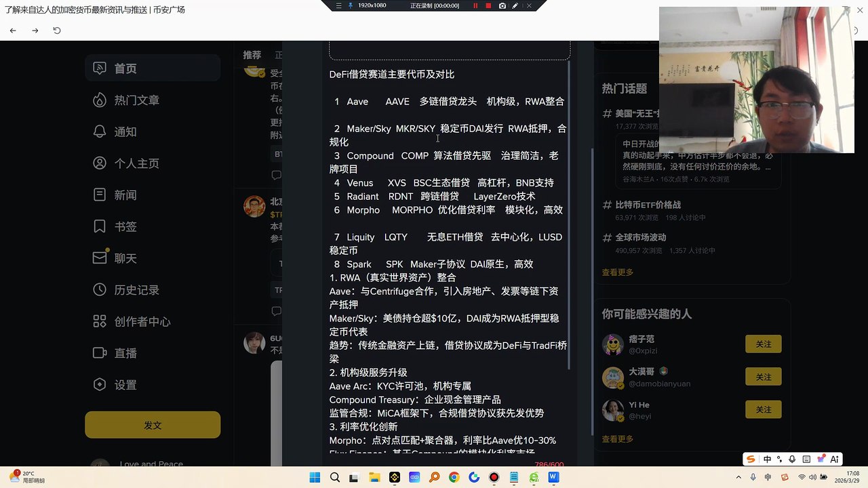Click the 786/600 character counter

(549, 464)
